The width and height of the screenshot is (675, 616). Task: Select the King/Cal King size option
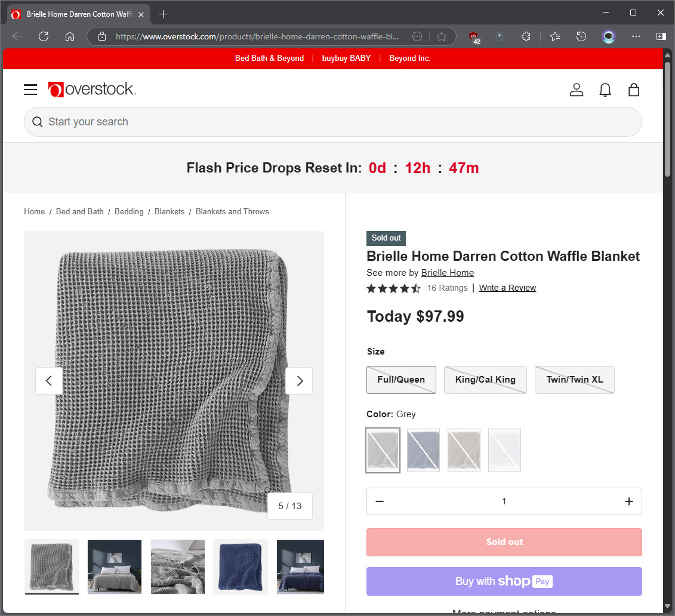(485, 380)
